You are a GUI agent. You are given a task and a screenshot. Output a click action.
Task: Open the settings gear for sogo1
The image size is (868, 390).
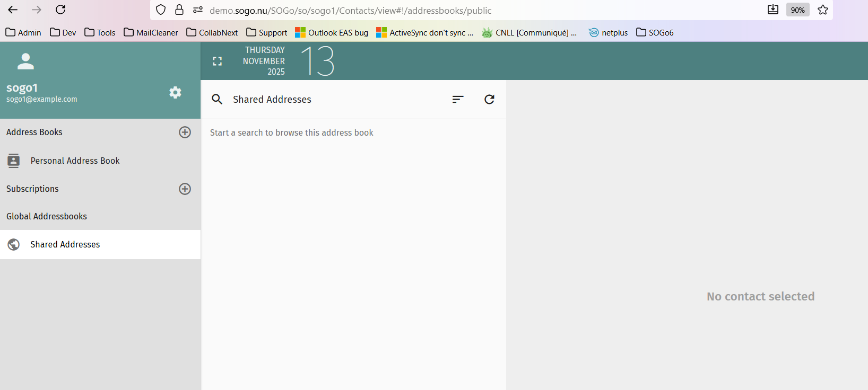coord(175,93)
